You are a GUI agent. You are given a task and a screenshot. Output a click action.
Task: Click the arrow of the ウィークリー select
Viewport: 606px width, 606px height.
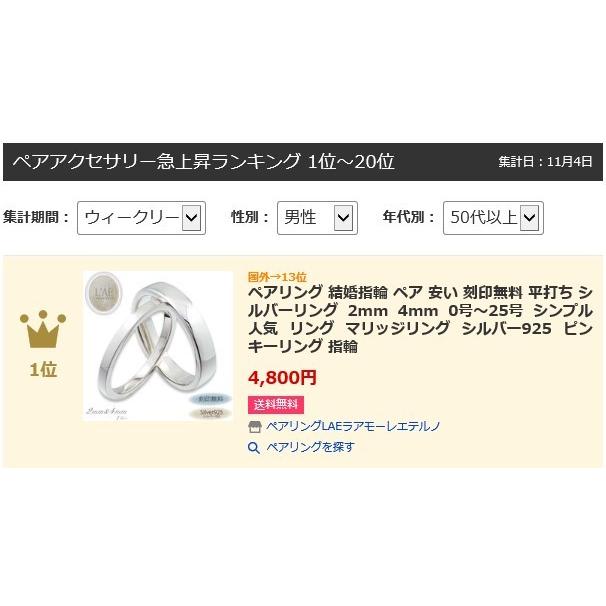191,218
